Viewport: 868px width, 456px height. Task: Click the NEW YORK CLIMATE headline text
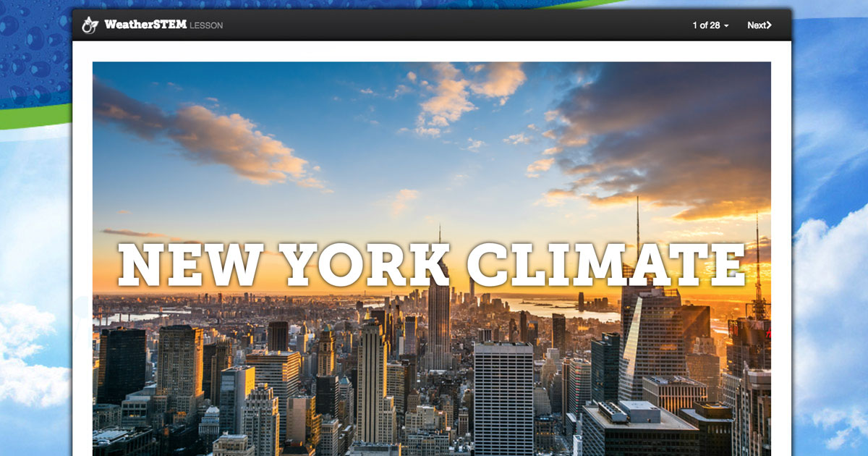(434, 264)
